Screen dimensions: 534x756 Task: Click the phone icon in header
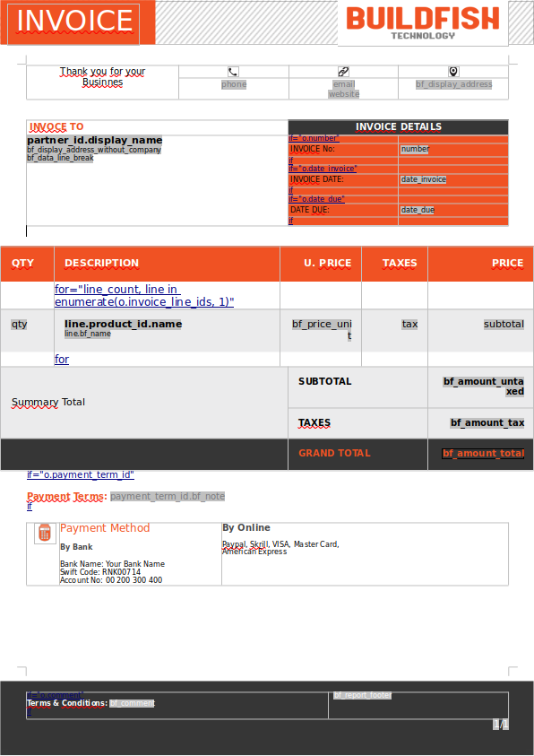coord(233,72)
